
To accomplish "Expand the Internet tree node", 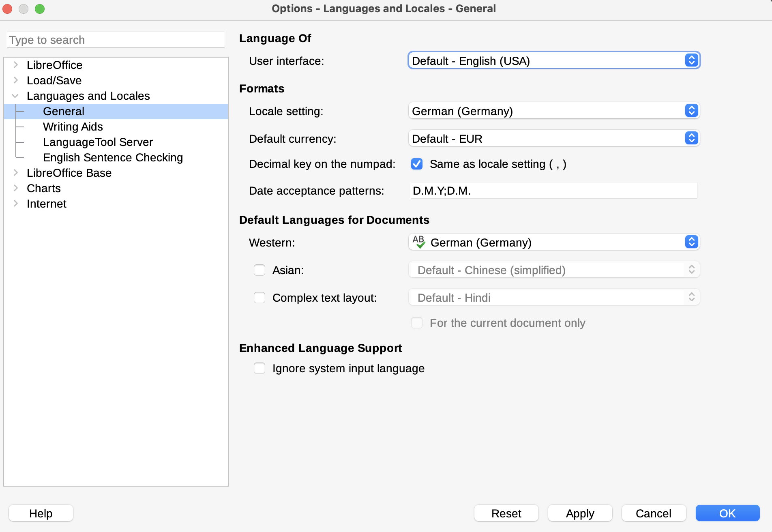I will click(x=16, y=204).
